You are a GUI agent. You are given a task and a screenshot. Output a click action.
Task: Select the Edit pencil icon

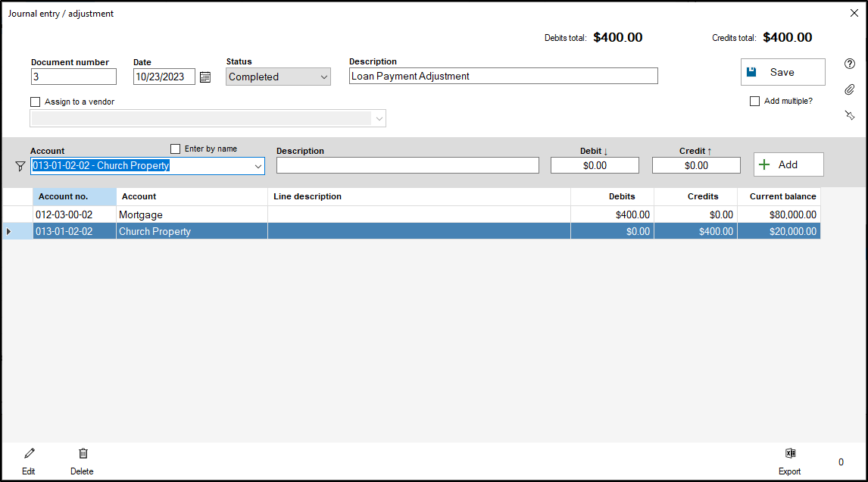[x=29, y=453]
